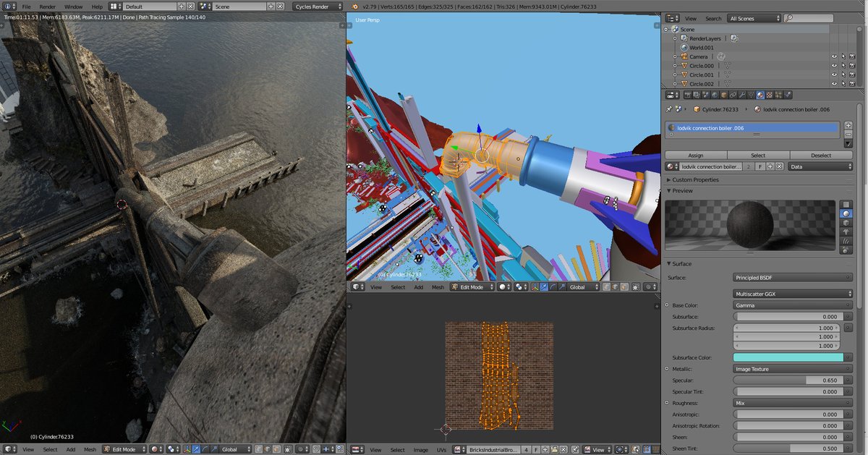Open the UVs menu in image editor

tap(441, 450)
